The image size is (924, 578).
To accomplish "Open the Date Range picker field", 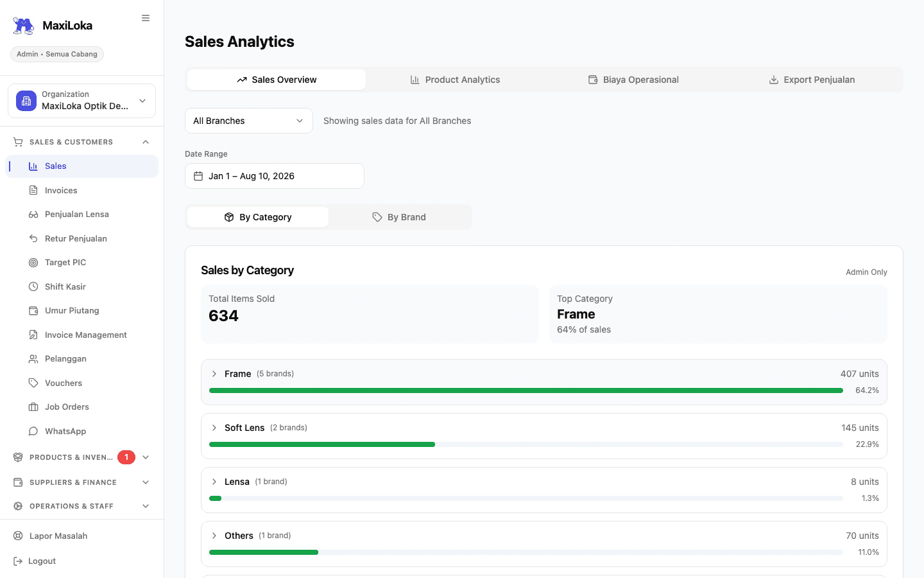I will tap(275, 176).
